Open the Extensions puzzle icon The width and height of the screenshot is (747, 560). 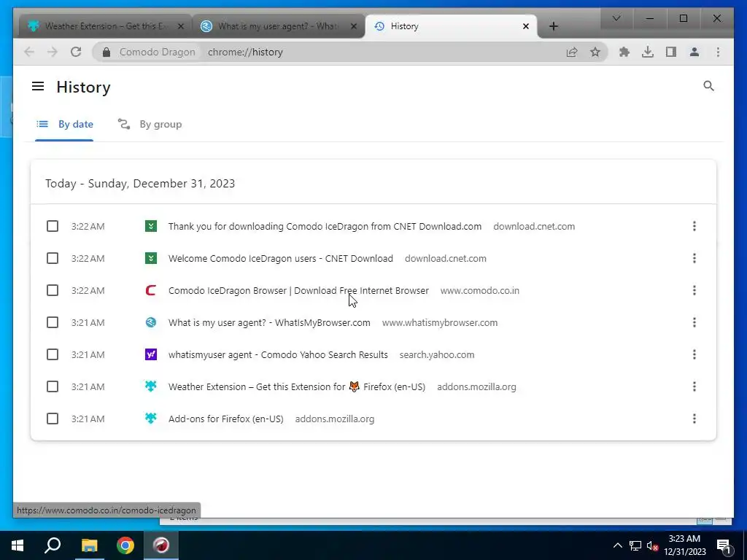(624, 52)
